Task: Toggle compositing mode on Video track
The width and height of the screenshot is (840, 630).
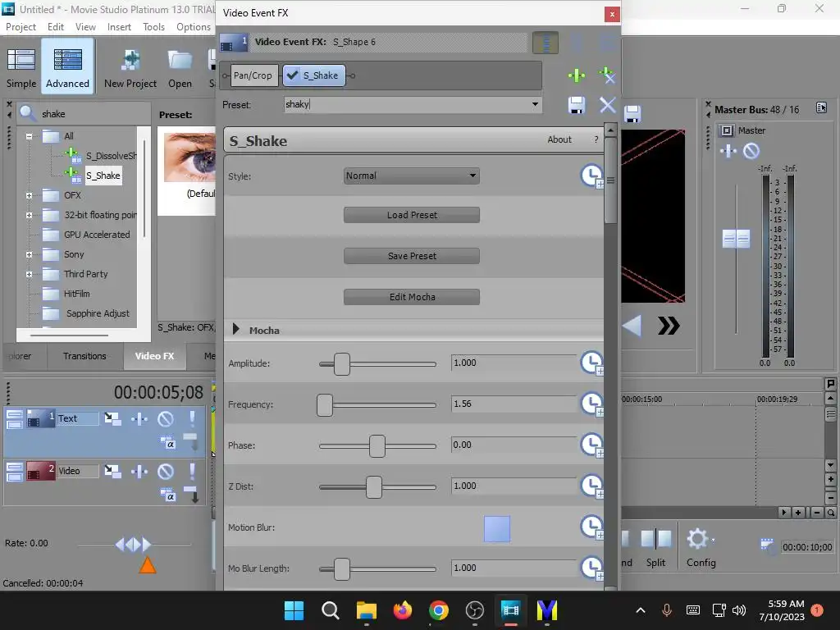Action: point(167,495)
